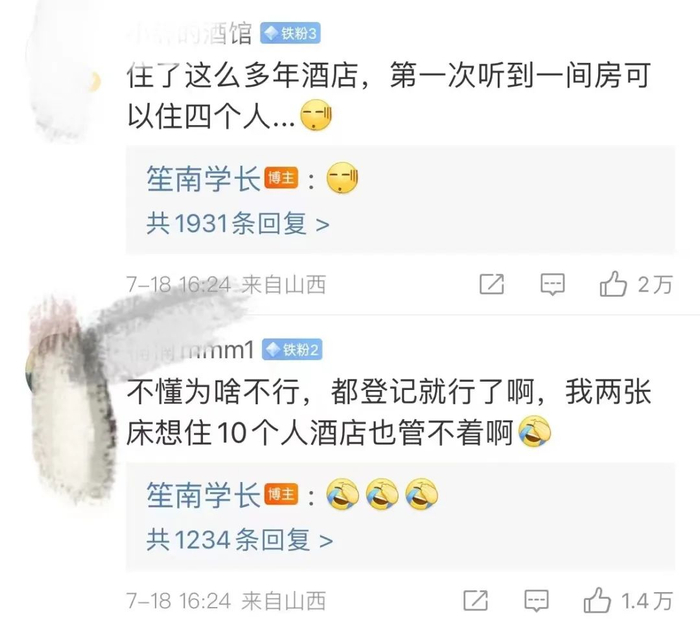Reply to the four-people room comment
The width and height of the screenshot is (700, 631).
click(552, 284)
